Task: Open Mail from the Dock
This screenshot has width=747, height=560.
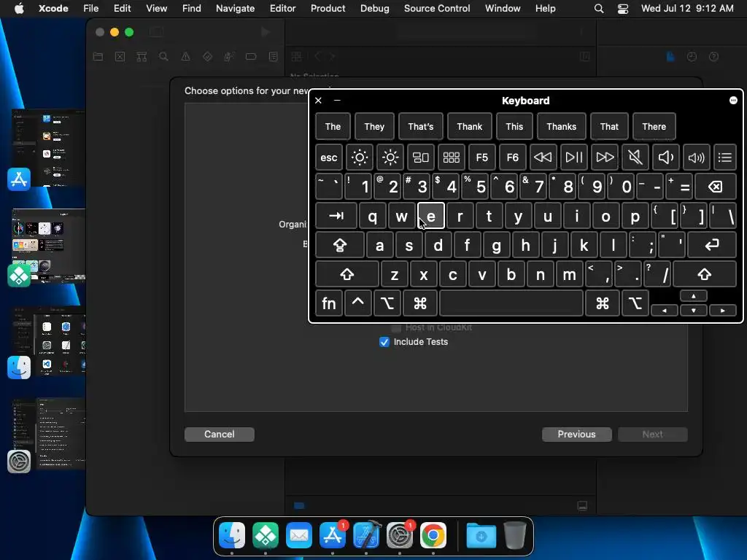Action: point(298,535)
